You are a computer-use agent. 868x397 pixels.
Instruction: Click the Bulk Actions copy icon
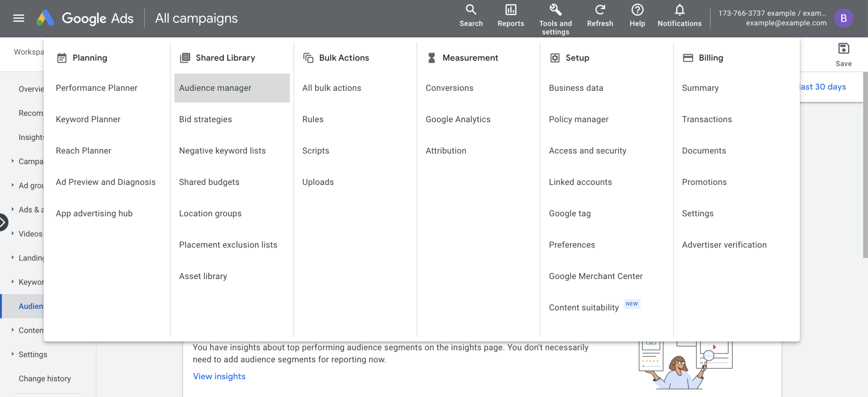[x=309, y=58]
